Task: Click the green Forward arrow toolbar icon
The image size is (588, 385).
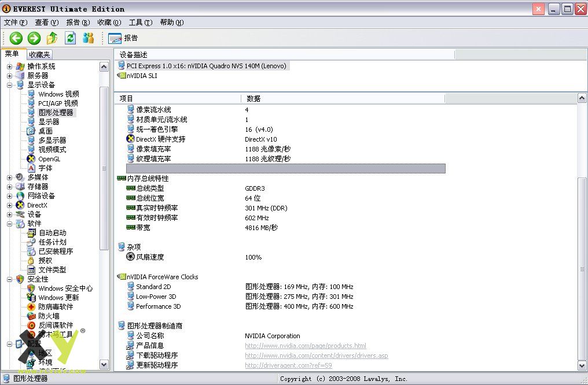Action: click(x=34, y=38)
